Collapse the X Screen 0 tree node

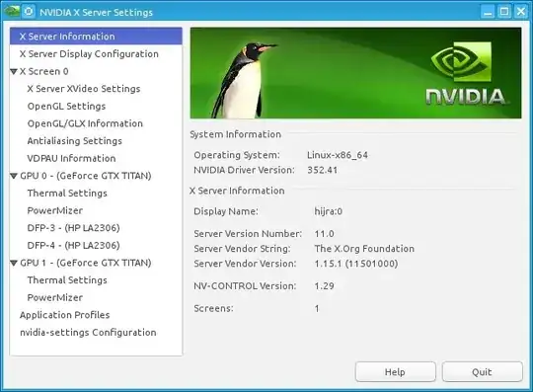[x=14, y=72]
